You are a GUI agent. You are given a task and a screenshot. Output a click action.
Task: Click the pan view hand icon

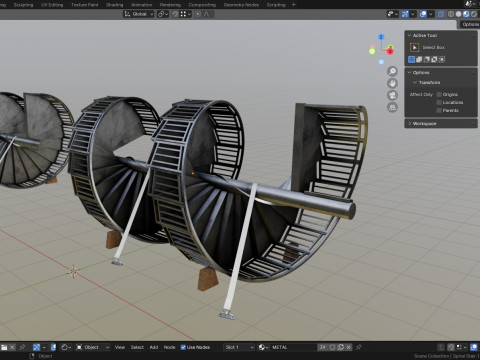[392, 83]
